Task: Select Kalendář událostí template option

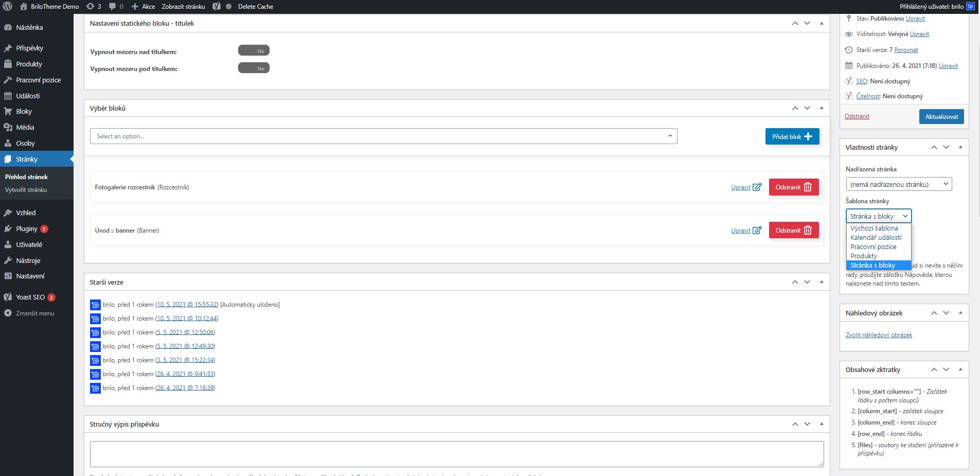Action: pyautogui.click(x=876, y=238)
